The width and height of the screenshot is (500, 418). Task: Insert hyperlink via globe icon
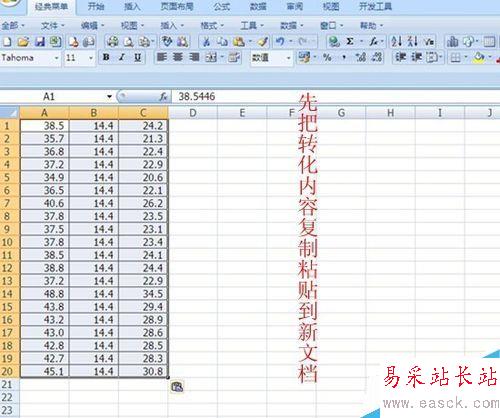333,42
